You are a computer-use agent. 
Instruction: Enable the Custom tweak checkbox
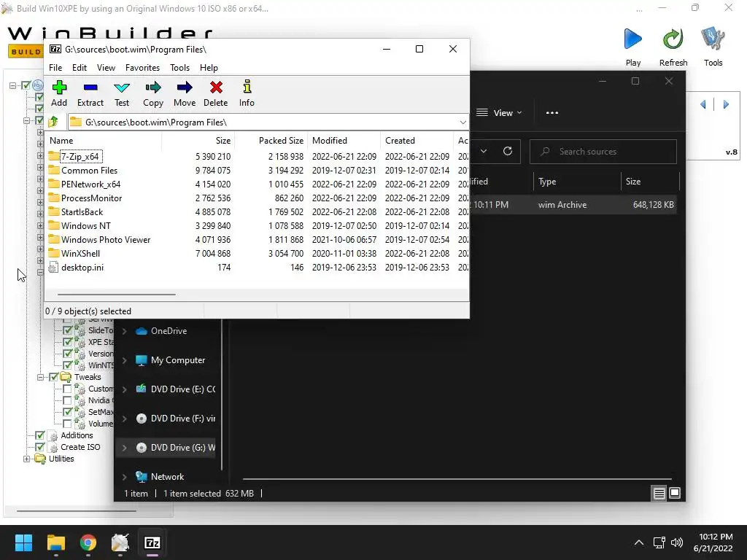pyautogui.click(x=67, y=389)
